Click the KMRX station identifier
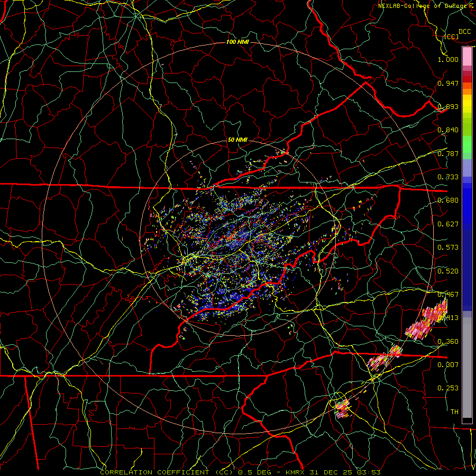476x476 pixels. (x=296, y=472)
